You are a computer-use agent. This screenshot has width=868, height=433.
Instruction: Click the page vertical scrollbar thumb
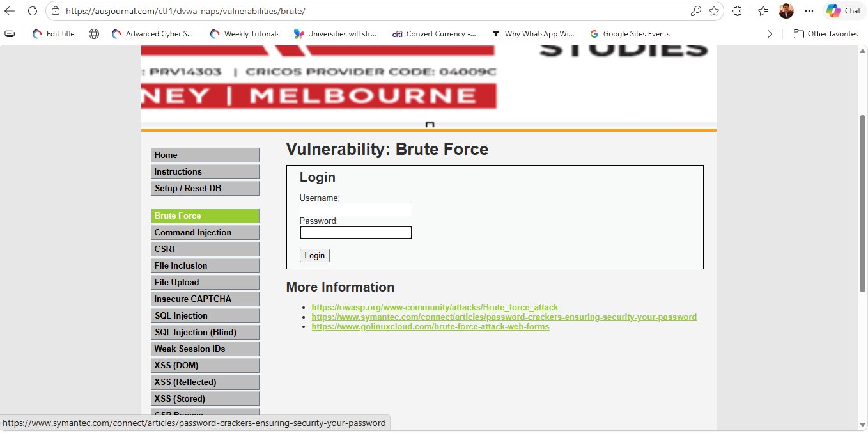[863, 203]
